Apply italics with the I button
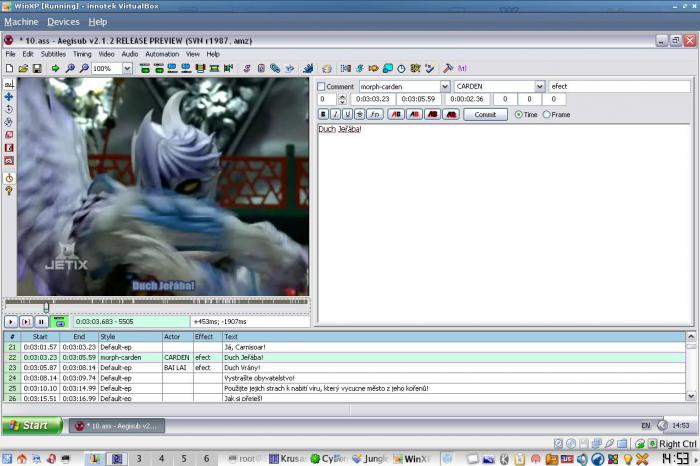 [x=335, y=115]
